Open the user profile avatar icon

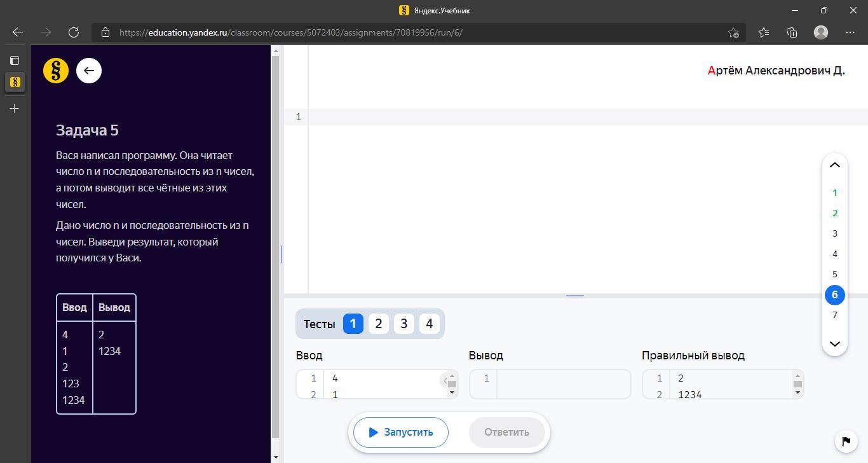click(821, 32)
